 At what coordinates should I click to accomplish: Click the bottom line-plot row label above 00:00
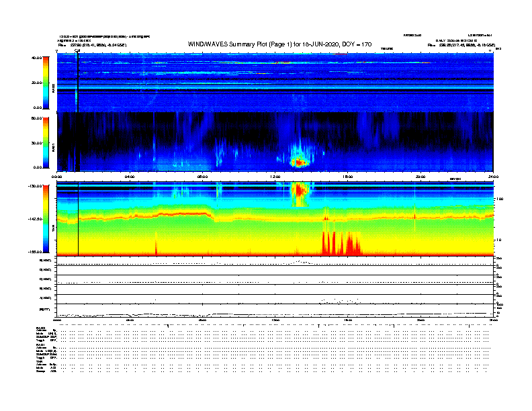[45, 310]
